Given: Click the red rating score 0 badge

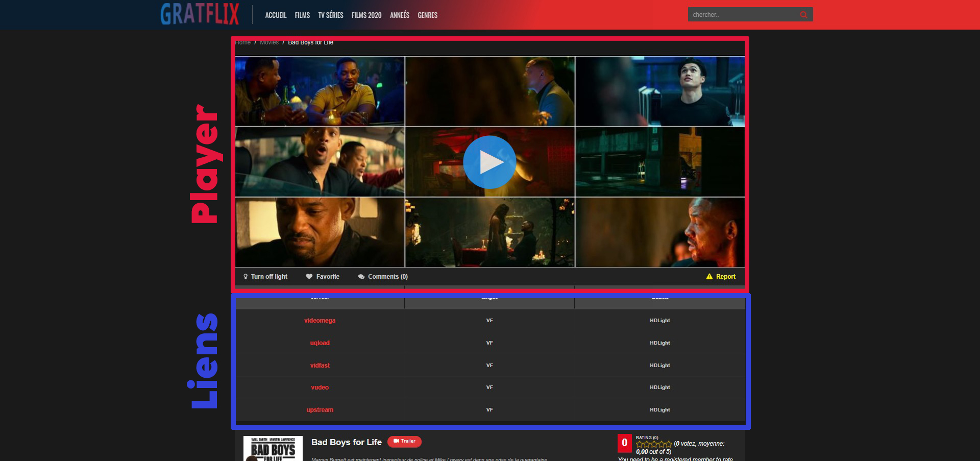Looking at the screenshot, I should pos(625,443).
